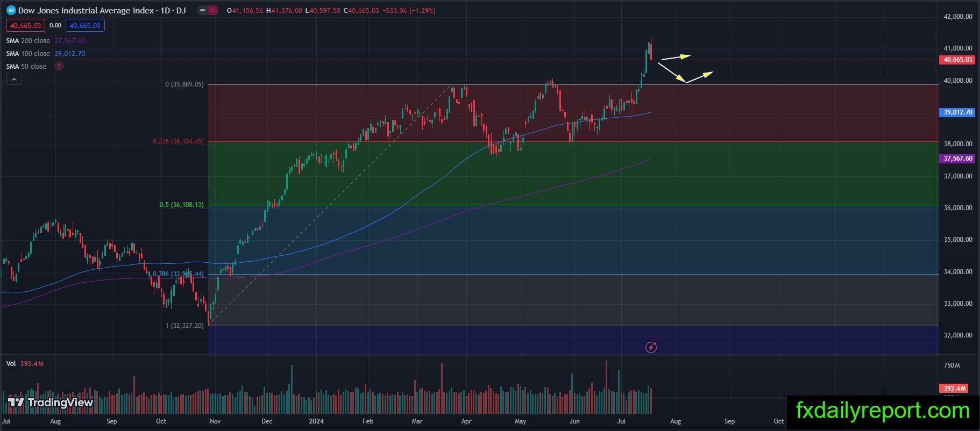Click the grey dash market status indicator
The image size is (980, 431).
201,10
